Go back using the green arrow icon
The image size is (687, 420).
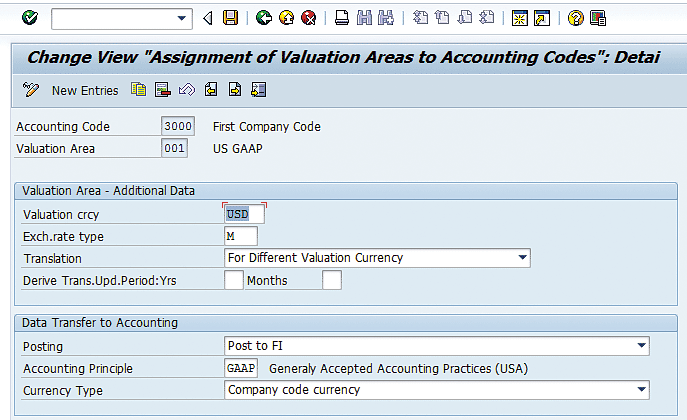(x=264, y=18)
